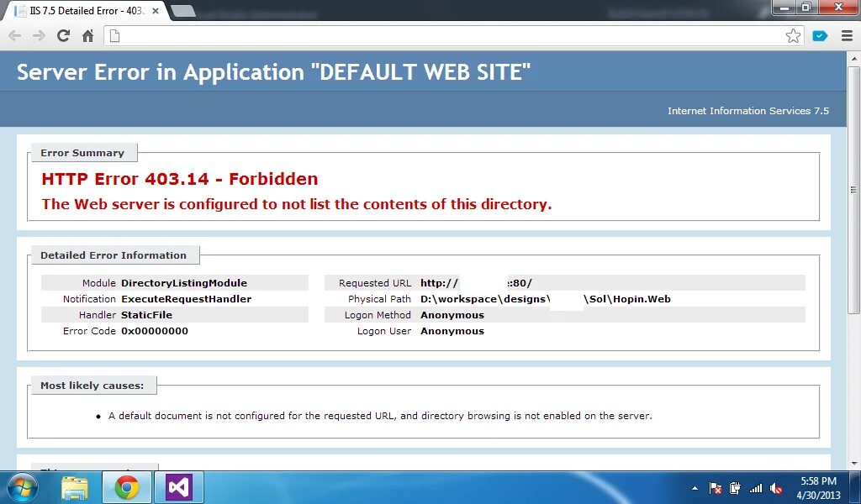Maximize or restore the Chrome window
This screenshot has height=504, width=861.
pyautogui.click(x=806, y=7)
